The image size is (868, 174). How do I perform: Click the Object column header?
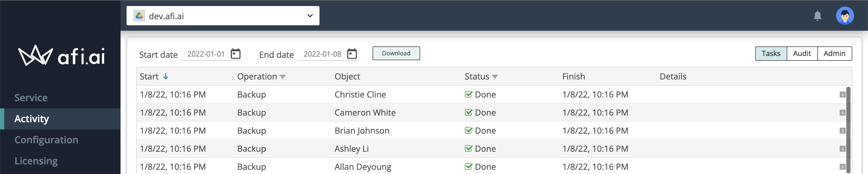[x=347, y=76]
